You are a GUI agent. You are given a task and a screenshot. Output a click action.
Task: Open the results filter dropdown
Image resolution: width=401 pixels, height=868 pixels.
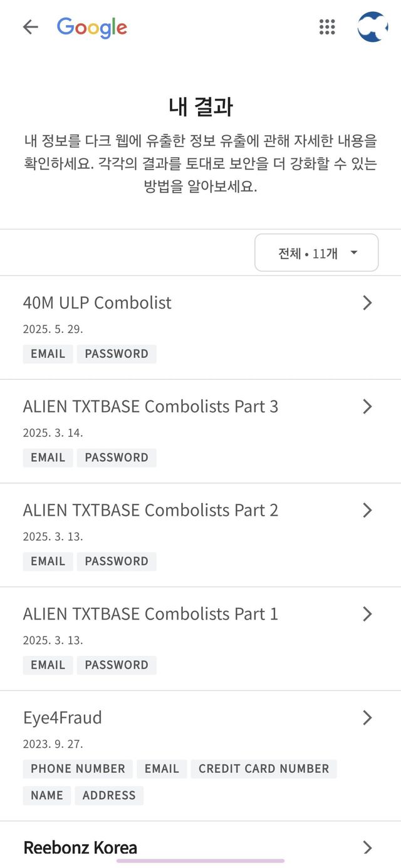click(x=316, y=253)
